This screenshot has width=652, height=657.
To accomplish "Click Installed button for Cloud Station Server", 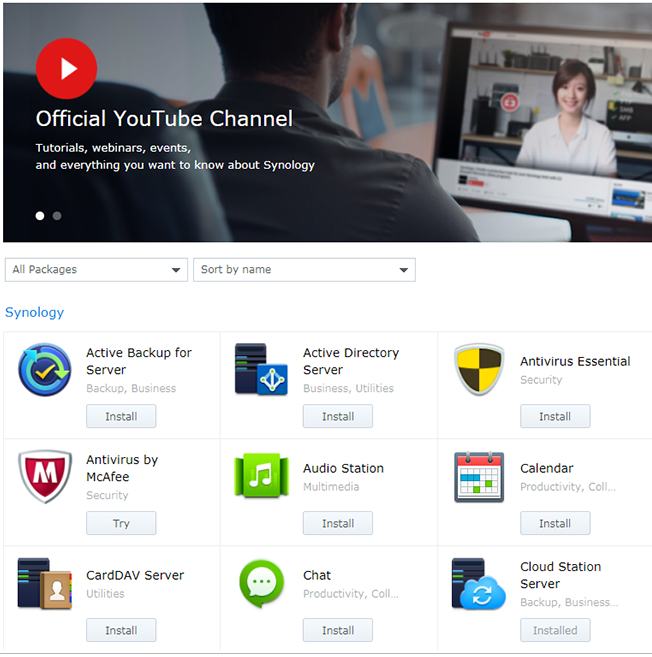I will click(x=555, y=630).
